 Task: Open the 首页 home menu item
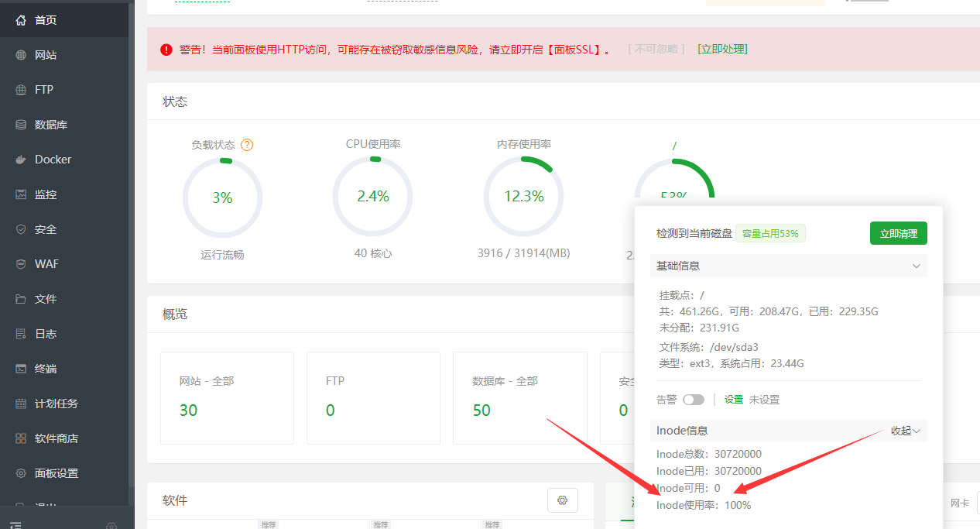coord(64,20)
